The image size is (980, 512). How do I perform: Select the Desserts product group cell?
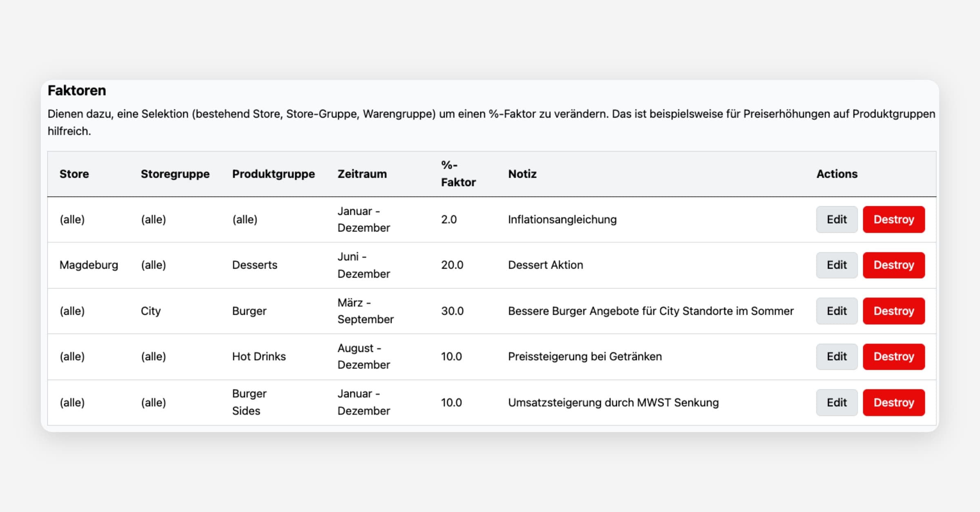[255, 265]
